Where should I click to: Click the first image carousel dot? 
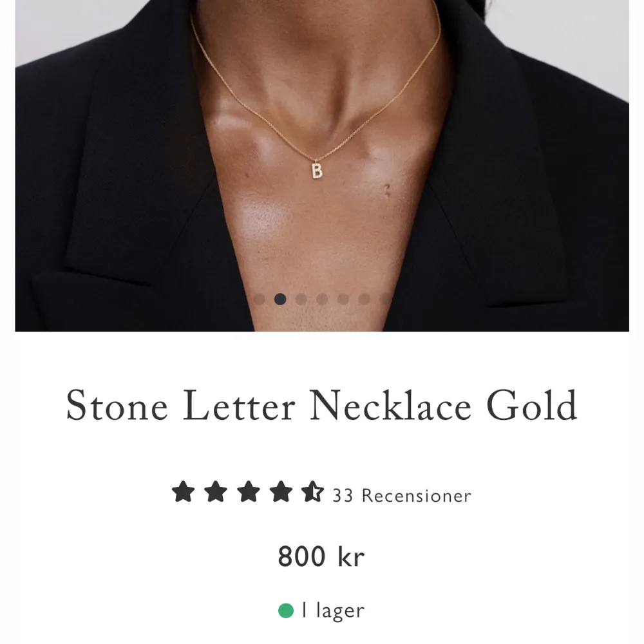pos(260,299)
